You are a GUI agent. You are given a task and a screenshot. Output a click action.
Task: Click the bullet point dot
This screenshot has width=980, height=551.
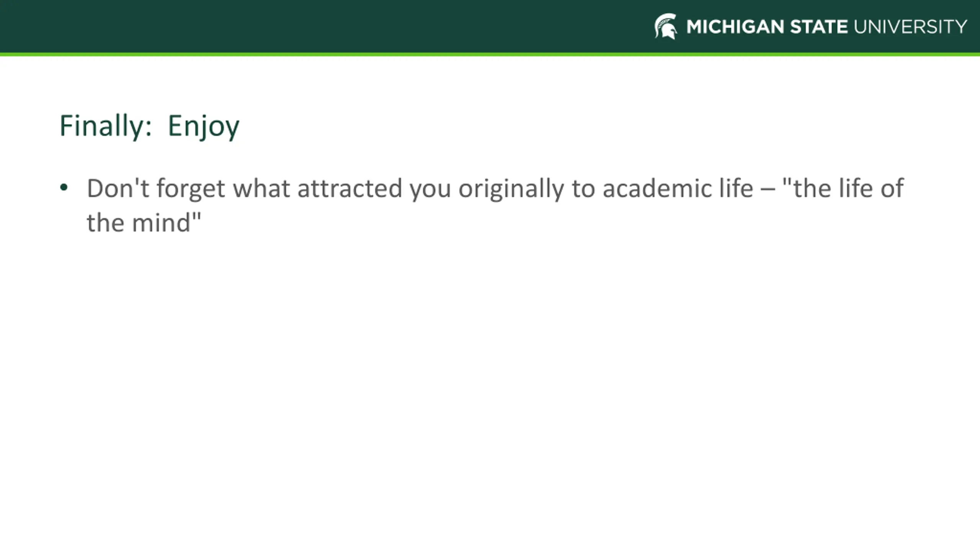pyautogui.click(x=64, y=188)
